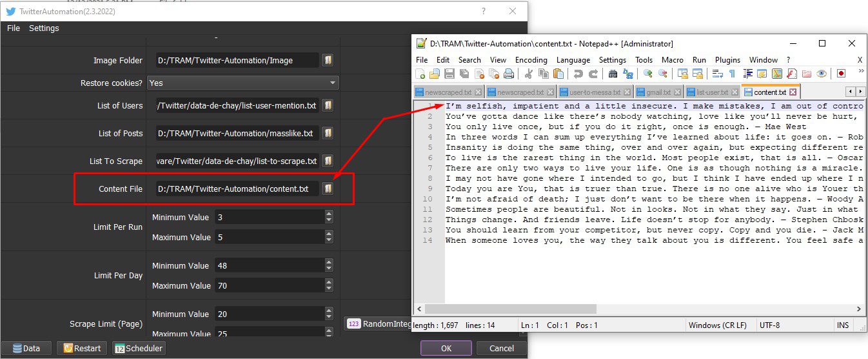Click the Cut scissors icon

coord(528,74)
